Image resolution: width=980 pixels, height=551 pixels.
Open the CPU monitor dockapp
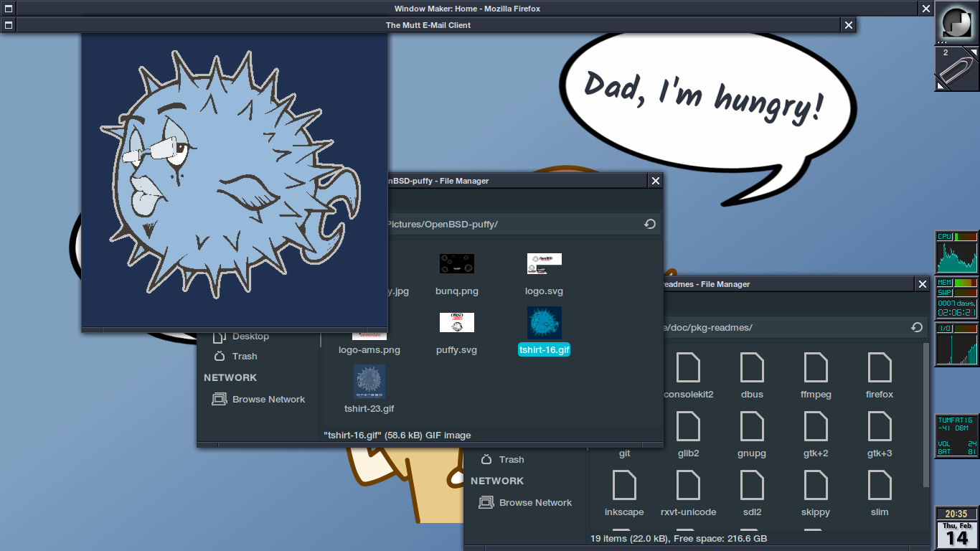pyautogui.click(x=957, y=253)
